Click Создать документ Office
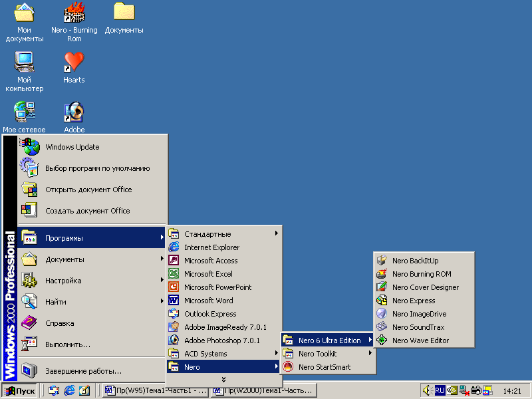The image size is (532, 399). point(92,211)
